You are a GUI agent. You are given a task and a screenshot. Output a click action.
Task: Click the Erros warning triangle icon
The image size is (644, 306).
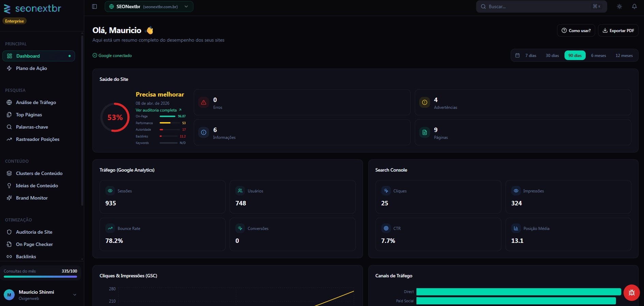click(204, 102)
